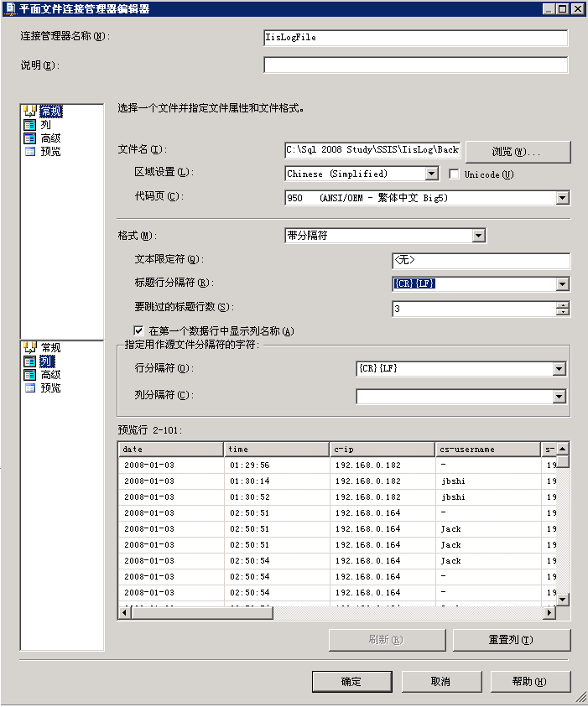Expand the 行分隔符 {CR}{LF} dropdown
Image resolution: width=588 pixels, height=707 pixels.
click(559, 369)
